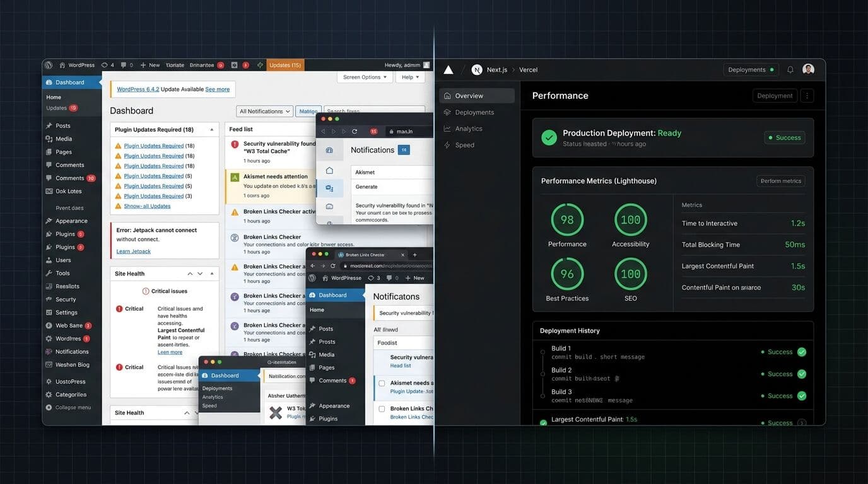868x484 pixels.
Task: Open the Vercel notification bell
Action: pos(790,70)
